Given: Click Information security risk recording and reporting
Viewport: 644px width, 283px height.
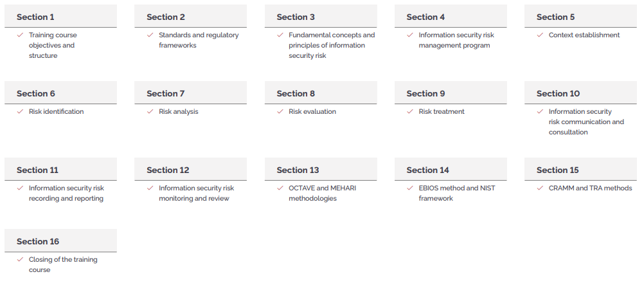Looking at the screenshot, I should click(66, 193).
